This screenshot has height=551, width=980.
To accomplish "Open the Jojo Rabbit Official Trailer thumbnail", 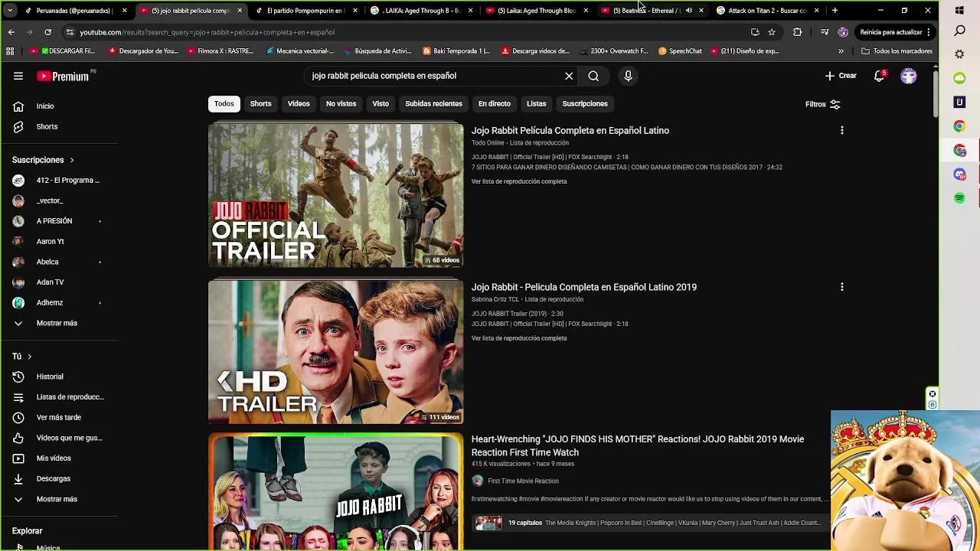I will point(335,196).
